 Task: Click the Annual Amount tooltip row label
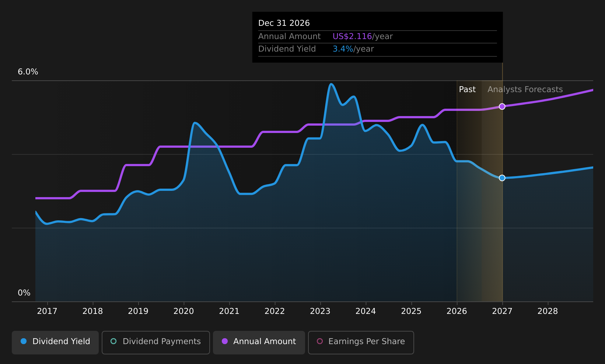(x=289, y=36)
